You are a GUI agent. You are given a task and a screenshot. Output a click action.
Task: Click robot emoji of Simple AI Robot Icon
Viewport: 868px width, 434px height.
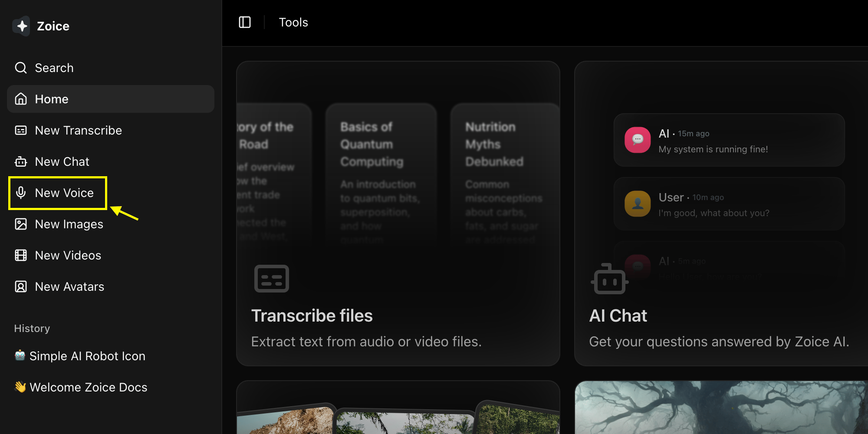pyautogui.click(x=20, y=355)
